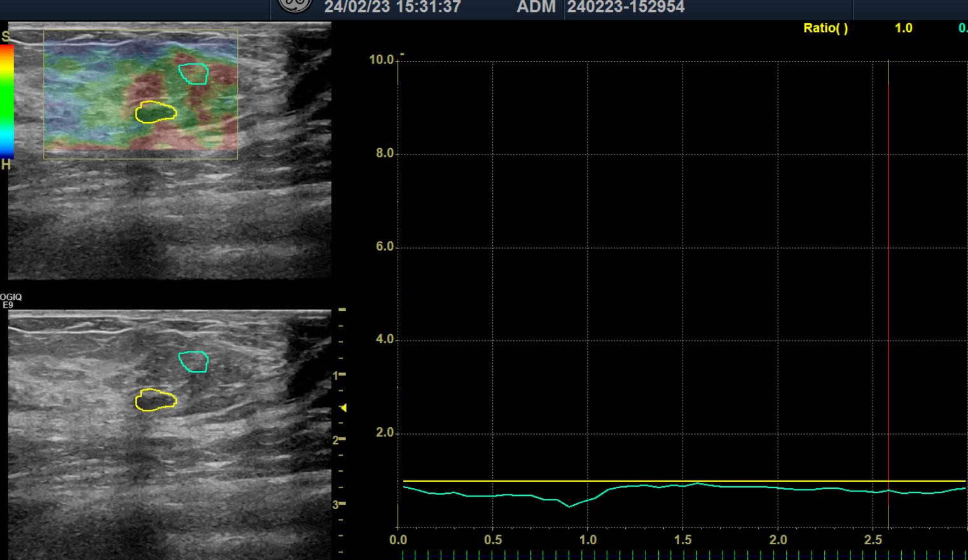Select the yellow ROI on the elastography image
The image size is (968, 560).
(x=156, y=113)
